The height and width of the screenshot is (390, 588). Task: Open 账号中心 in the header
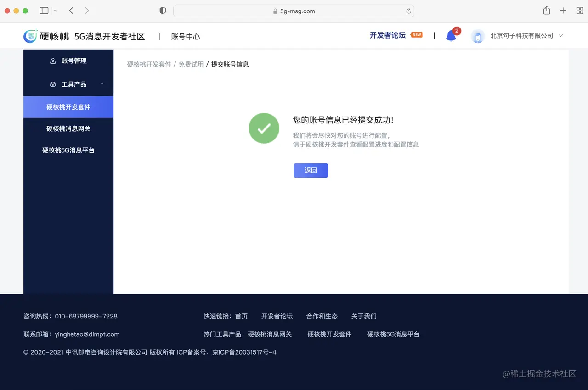point(186,36)
